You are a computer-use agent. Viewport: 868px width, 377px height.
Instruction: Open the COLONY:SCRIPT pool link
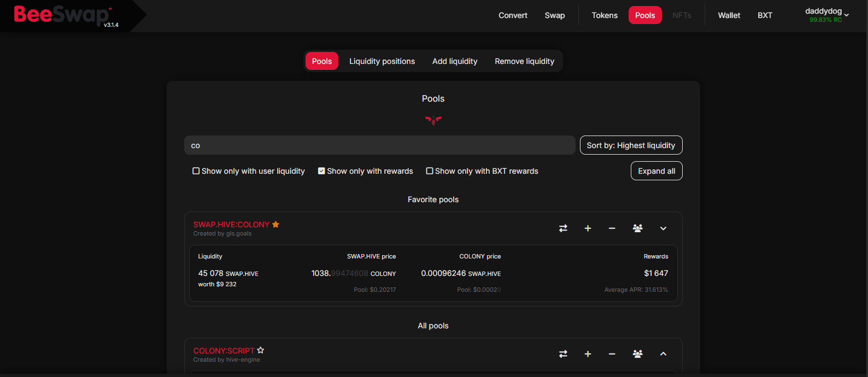pyautogui.click(x=224, y=351)
